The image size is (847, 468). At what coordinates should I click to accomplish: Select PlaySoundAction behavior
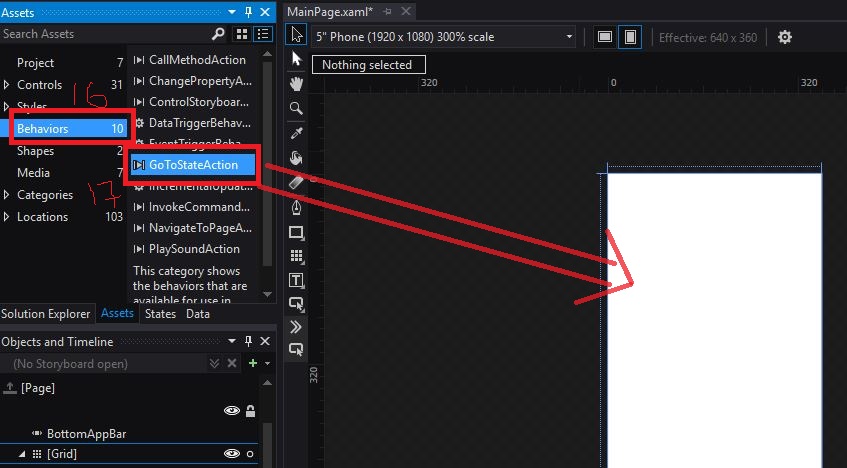point(195,249)
